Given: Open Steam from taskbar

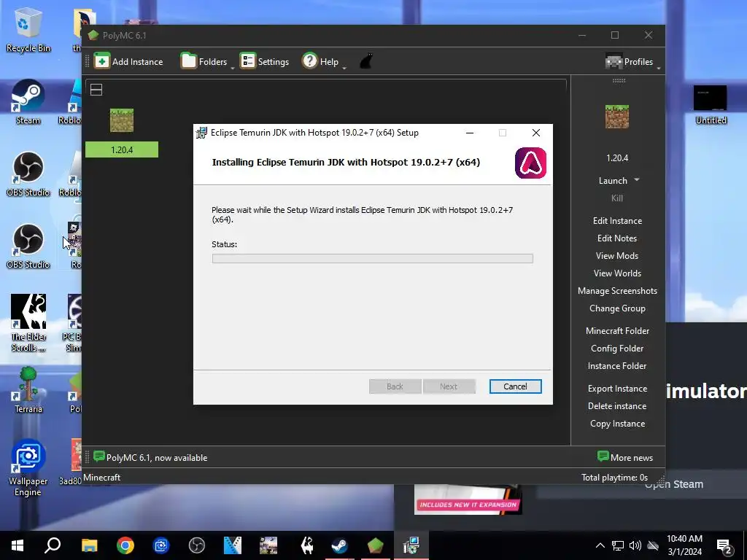Looking at the screenshot, I should point(340,545).
